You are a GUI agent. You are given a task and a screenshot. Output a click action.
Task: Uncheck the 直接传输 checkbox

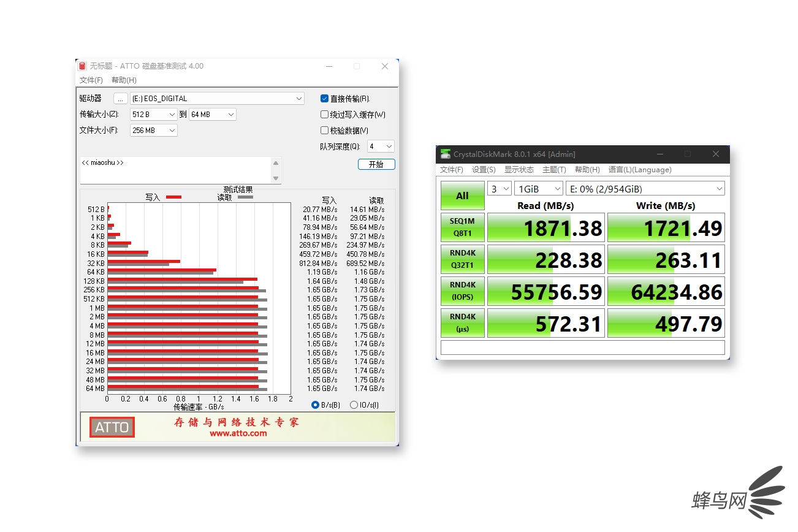[x=325, y=99]
